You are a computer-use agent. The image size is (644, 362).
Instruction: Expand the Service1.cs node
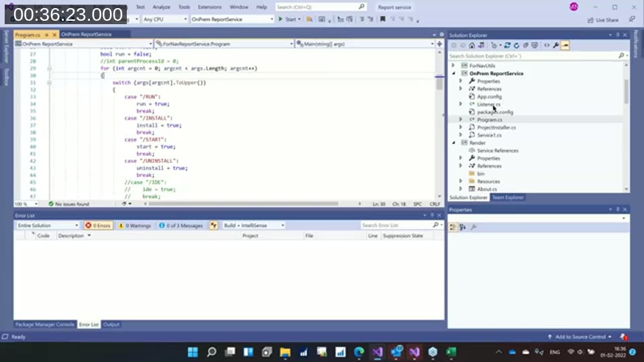461,135
